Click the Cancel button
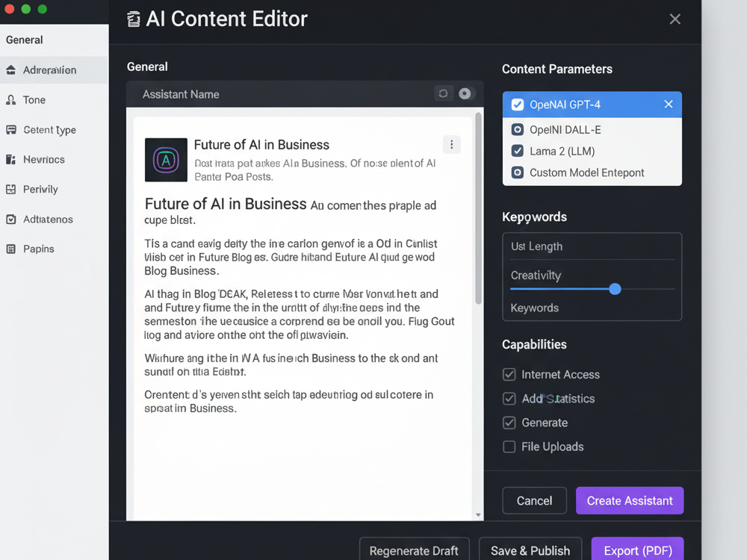 [535, 500]
